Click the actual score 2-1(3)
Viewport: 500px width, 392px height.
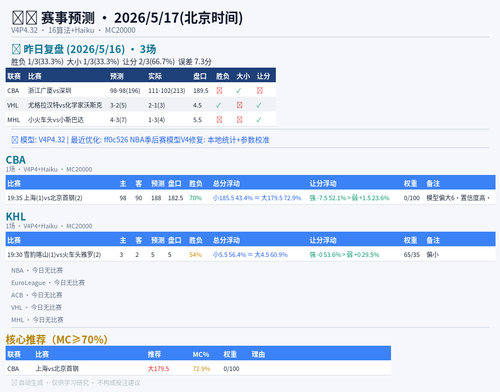[157, 105]
